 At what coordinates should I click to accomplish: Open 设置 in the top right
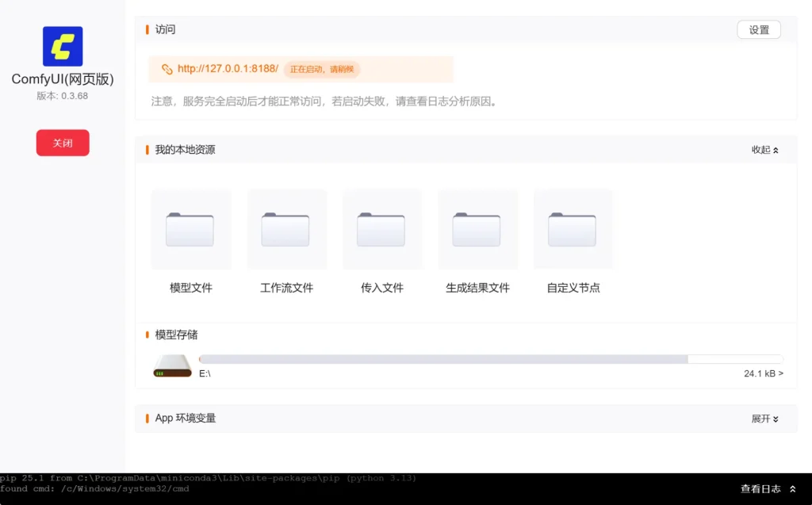[x=758, y=29]
